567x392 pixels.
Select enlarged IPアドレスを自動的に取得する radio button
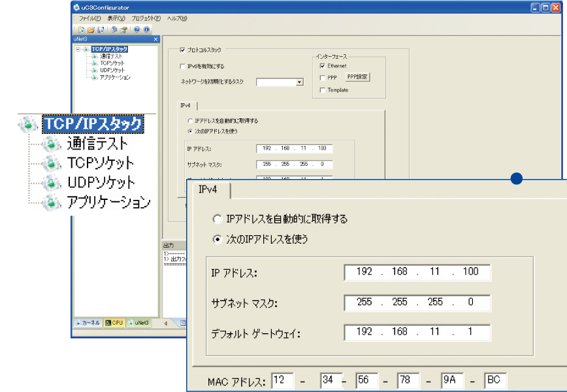coord(217,219)
